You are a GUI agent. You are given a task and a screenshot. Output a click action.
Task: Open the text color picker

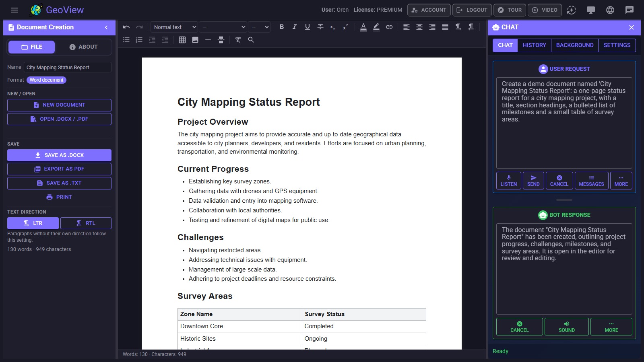pyautogui.click(x=363, y=27)
